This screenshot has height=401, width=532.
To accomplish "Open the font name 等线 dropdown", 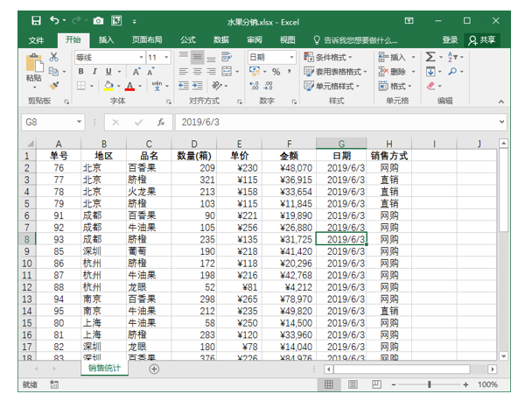I will click(x=141, y=57).
